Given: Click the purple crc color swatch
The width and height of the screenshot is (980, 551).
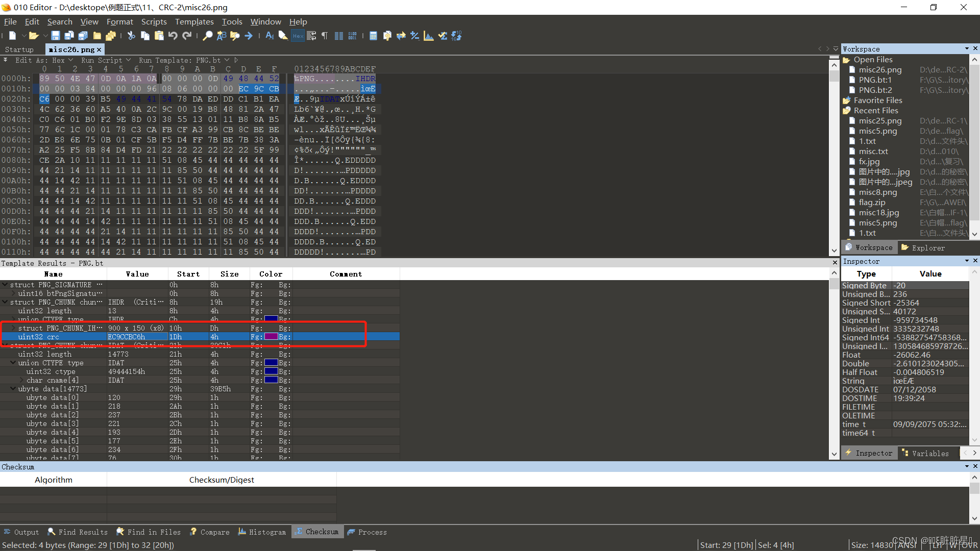Looking at the screenshot, I should pyautogui.click(x=271, y=337).
